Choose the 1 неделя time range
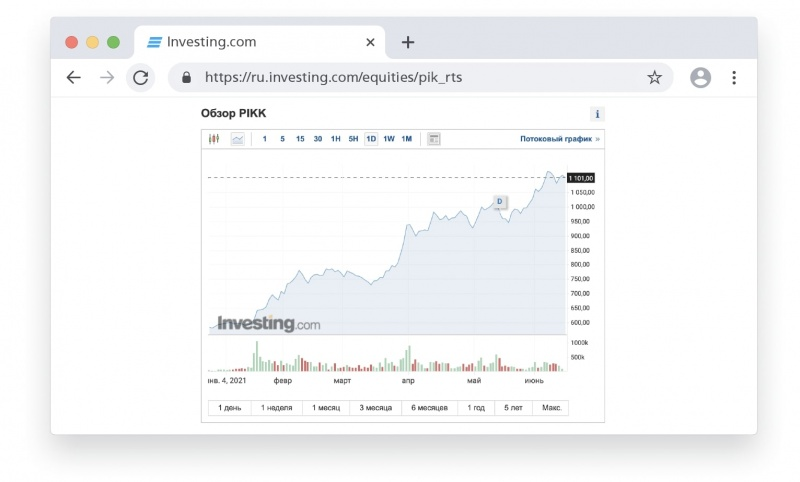800x482 pixels. coord(277,408)
